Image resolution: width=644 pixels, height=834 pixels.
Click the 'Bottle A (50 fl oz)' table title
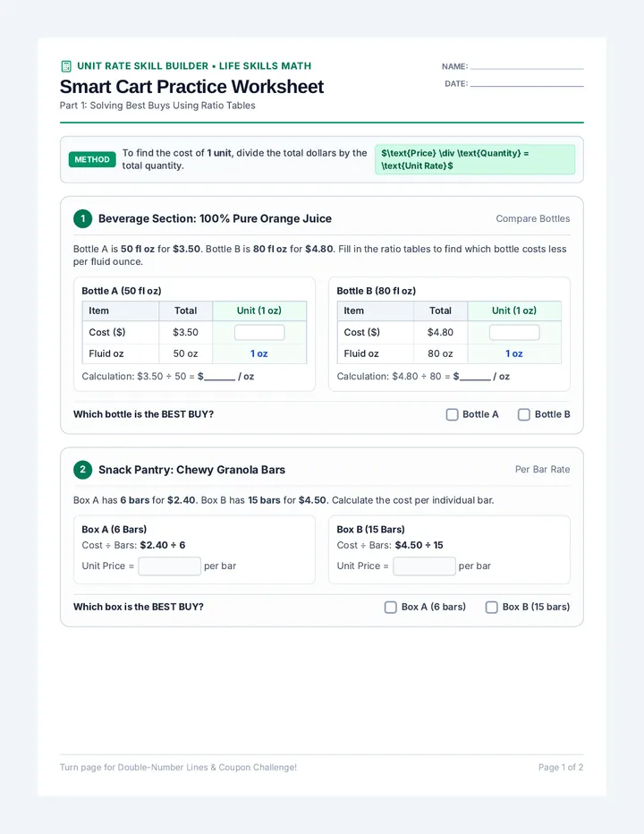point(122,291)
